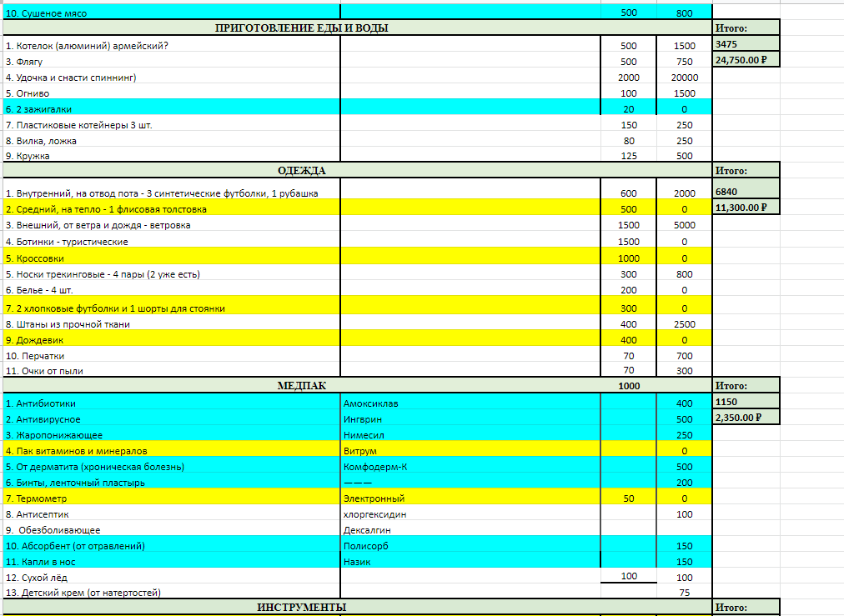Select the cell '10. Сушеное мясо'
This screenshot has width=844, height=616.
(172, 13)
